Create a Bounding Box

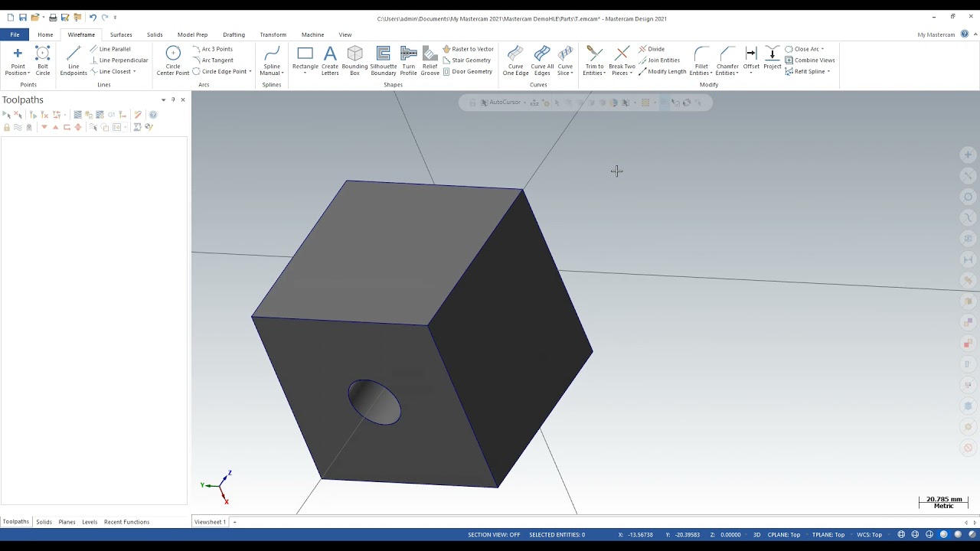(x=354, y=60)
